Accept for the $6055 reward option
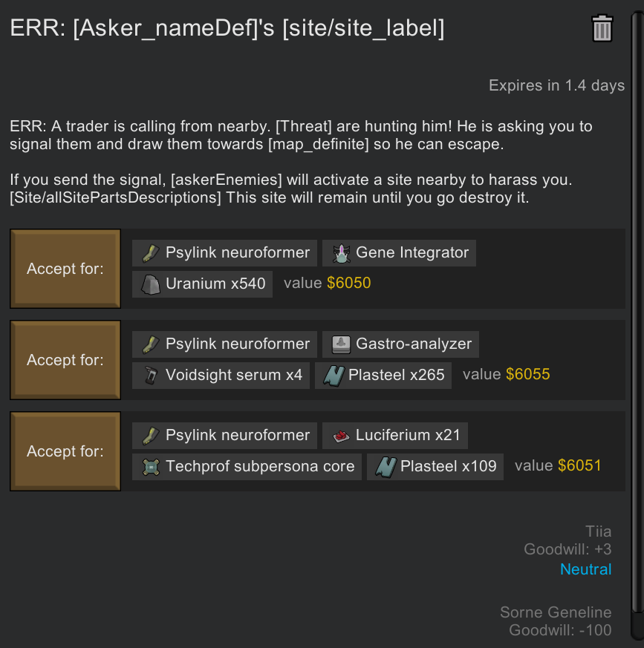This screenshot has height=648, width=644. coord(65,360)
